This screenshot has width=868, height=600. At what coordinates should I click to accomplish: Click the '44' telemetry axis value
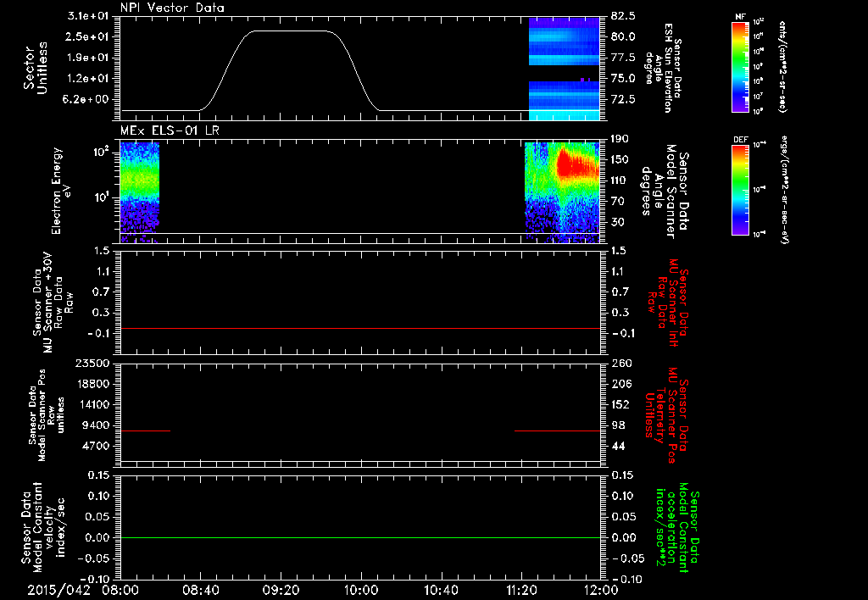click(x=618, y=446)
